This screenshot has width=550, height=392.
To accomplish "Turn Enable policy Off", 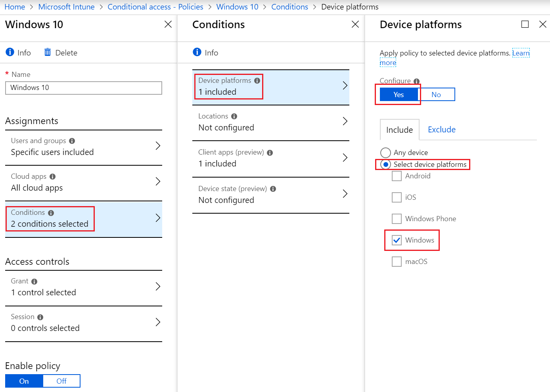I will click(x=61, y=381).
